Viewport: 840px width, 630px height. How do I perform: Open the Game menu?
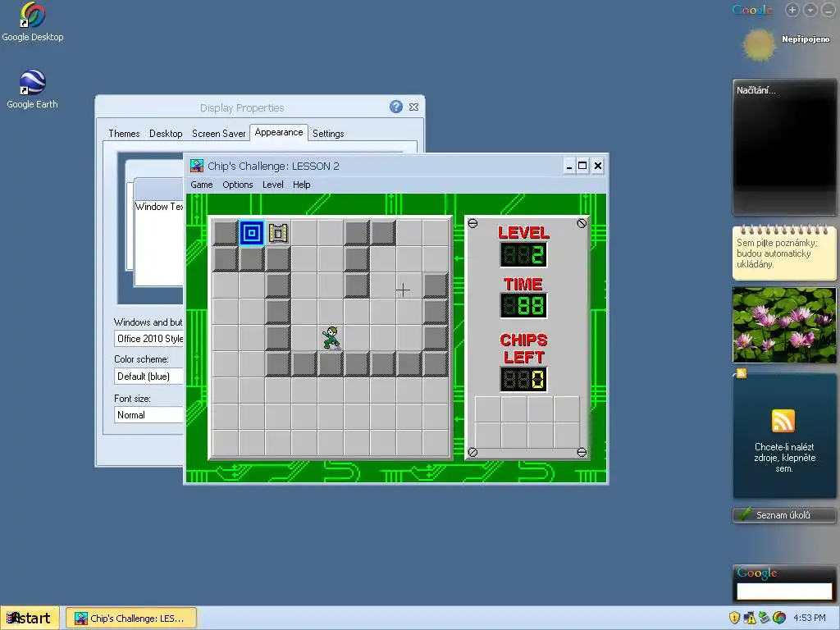(202, 185)
